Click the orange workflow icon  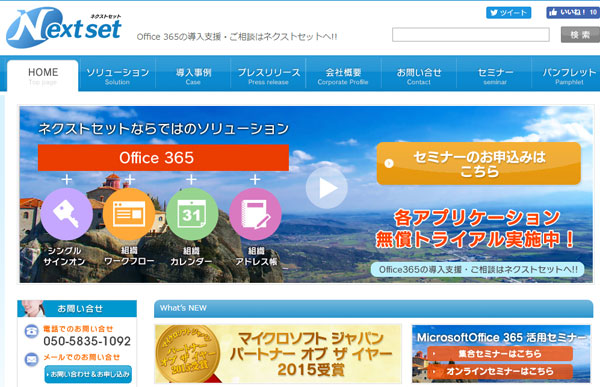pos(129,214)
